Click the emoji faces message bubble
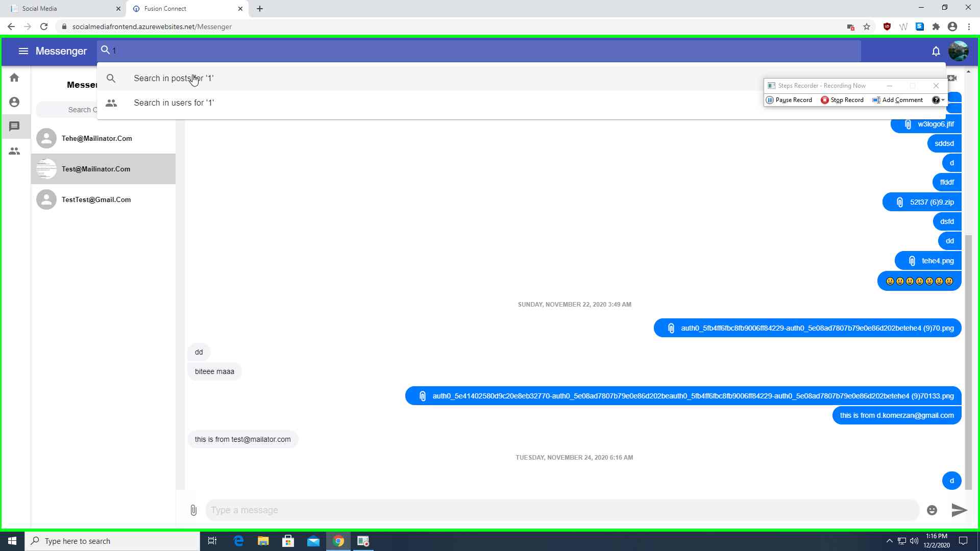The height and width of the screenshot is (551, 980). (919, 281)
